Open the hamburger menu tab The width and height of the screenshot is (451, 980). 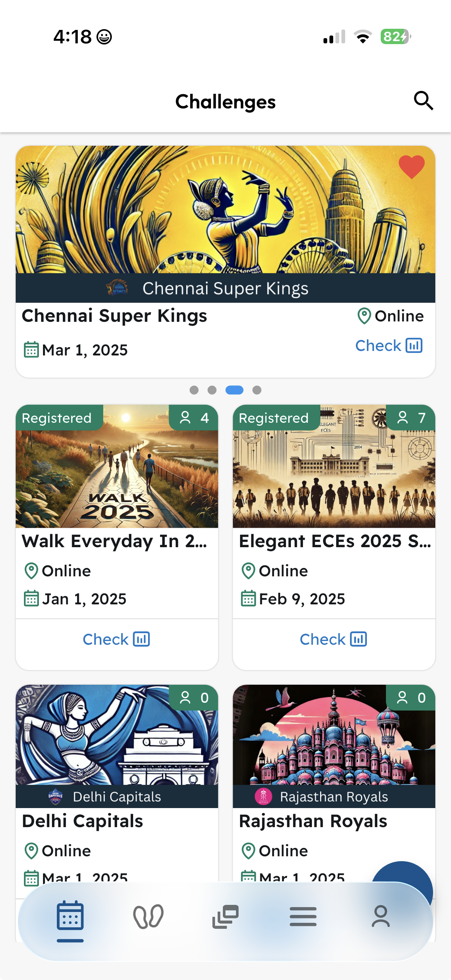click(303, 916)
